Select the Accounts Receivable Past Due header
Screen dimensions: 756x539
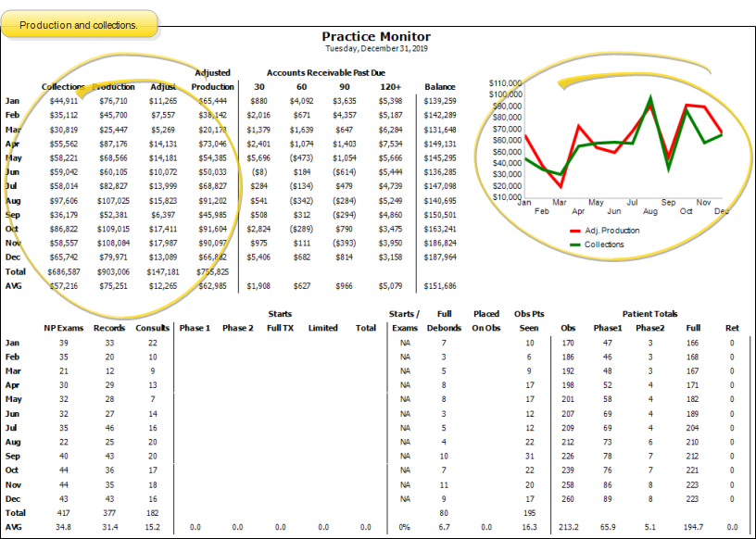[325, 72]
